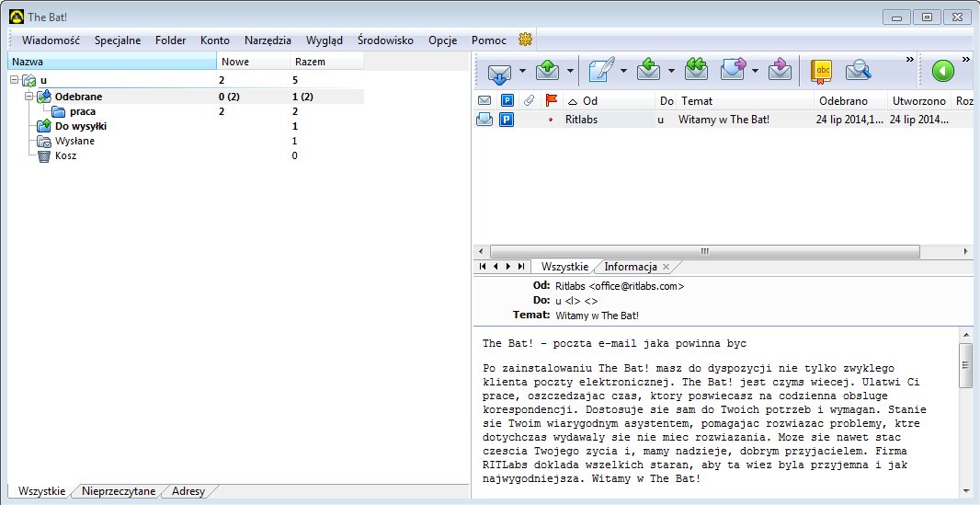980x505 pixels.
Task: Toggle the flag marker on the Ritlabs message
Action: tap(551, 120)
